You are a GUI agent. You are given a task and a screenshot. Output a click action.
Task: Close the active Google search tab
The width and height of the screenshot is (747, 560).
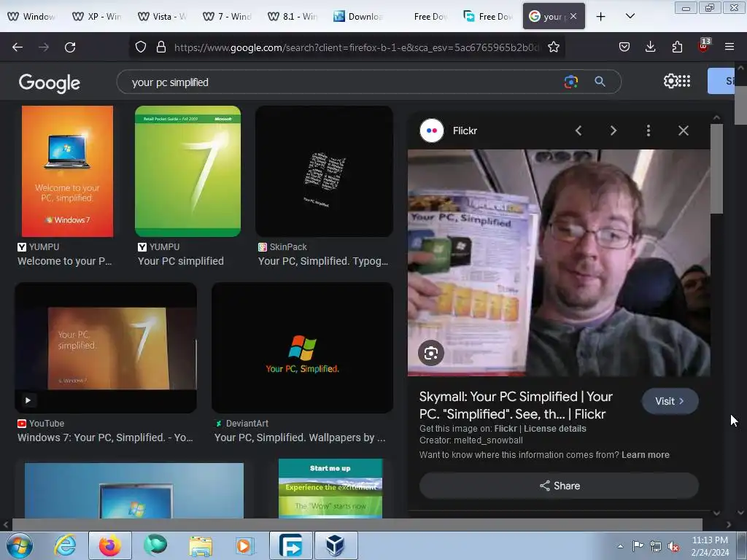573,16
